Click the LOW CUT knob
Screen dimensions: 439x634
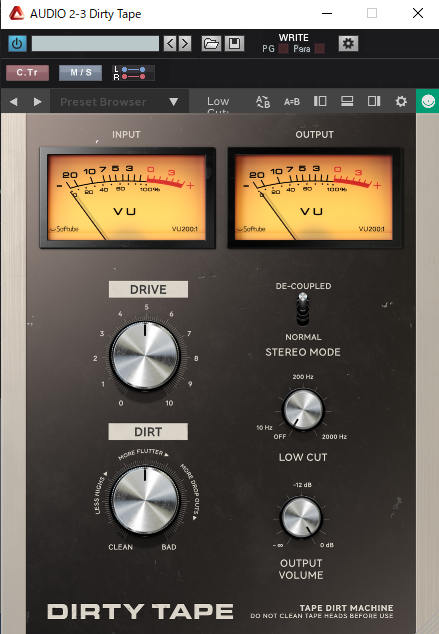303,409
